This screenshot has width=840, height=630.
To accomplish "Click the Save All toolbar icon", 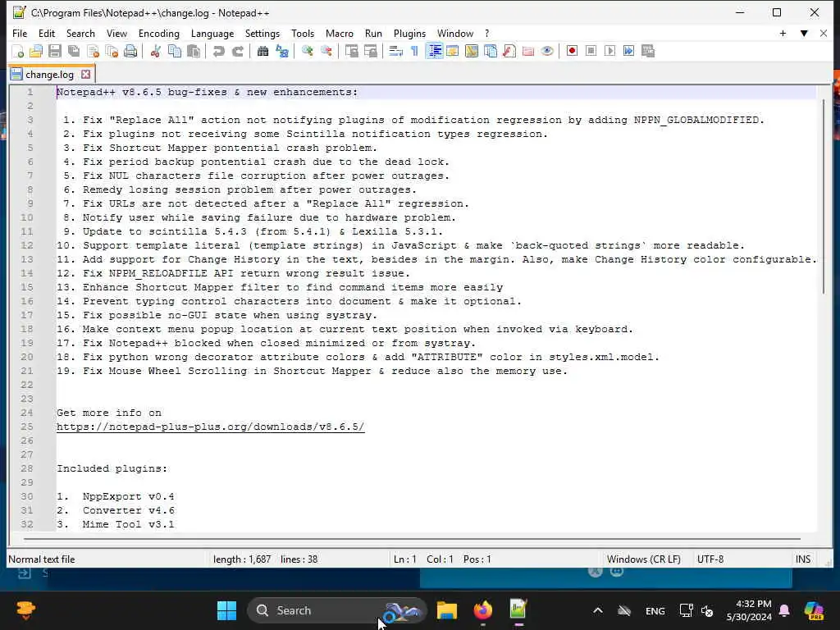I will 74,52.
